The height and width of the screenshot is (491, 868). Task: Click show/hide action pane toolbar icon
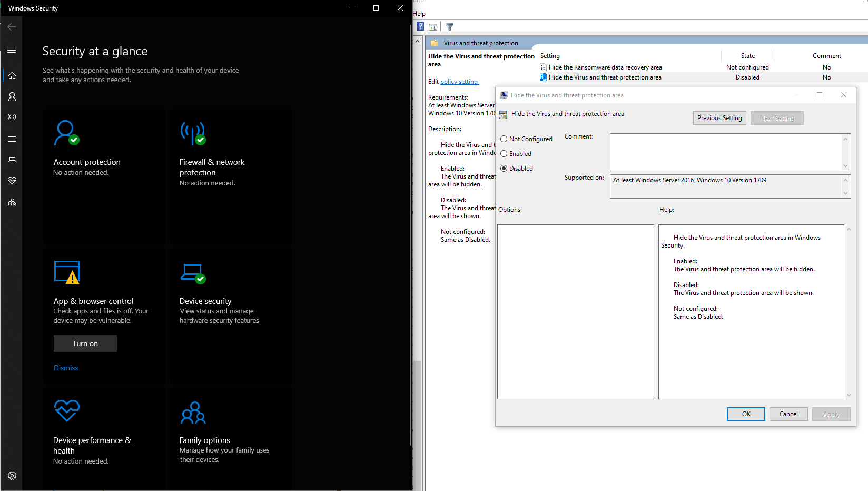[433, 26]
